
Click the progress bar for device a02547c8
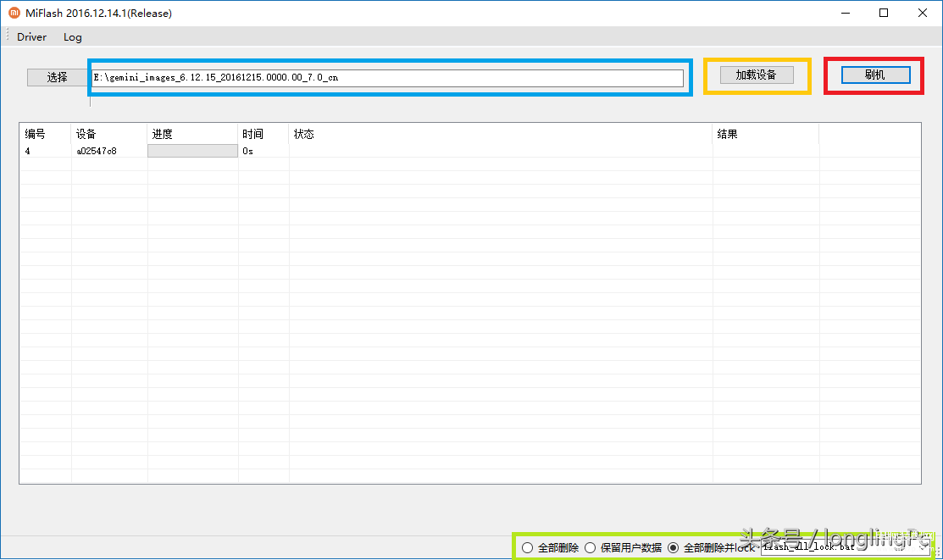pos(192,151)
